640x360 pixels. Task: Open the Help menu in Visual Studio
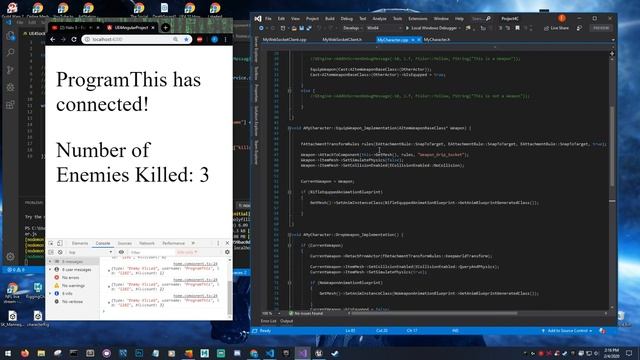tap(459, 19)
